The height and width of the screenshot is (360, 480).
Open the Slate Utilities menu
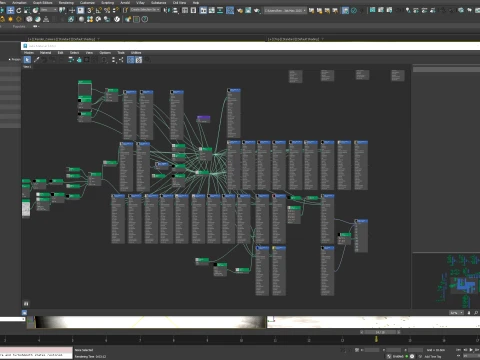click(136, 53)
